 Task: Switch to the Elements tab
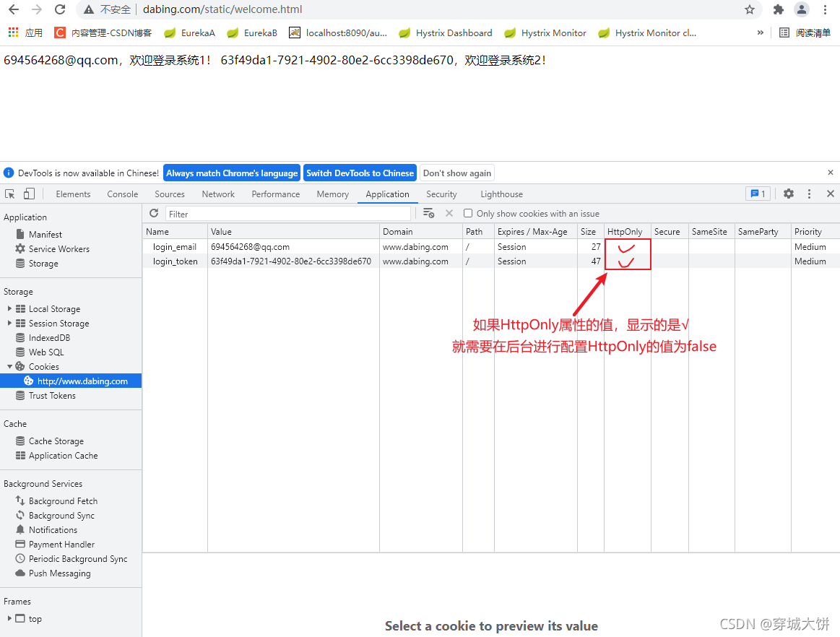click(x=74, y=194)
